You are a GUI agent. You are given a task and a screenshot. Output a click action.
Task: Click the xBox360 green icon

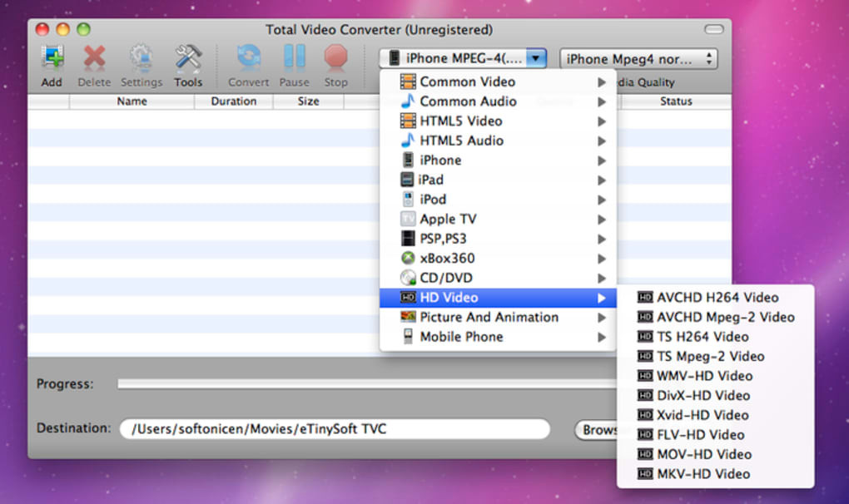coord(408,258)
